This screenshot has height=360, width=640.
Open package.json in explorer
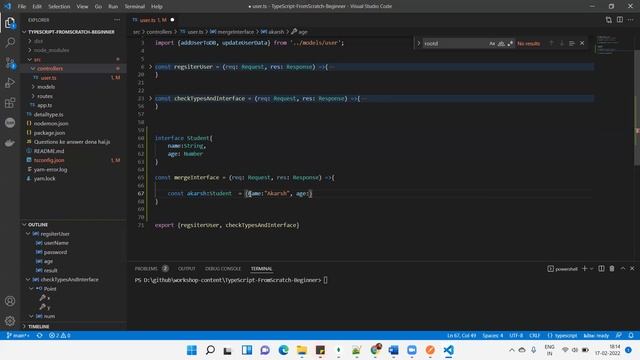coord(49,133)
